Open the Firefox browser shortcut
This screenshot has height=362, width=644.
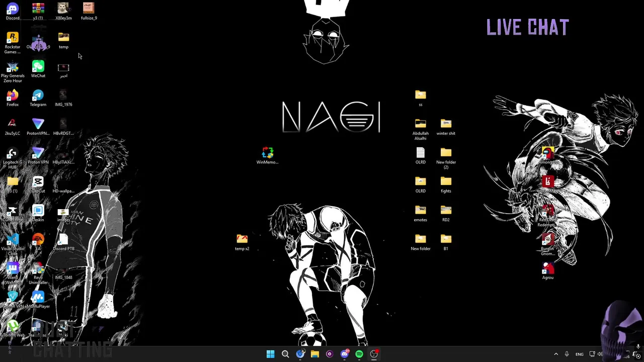pos(13,98)
